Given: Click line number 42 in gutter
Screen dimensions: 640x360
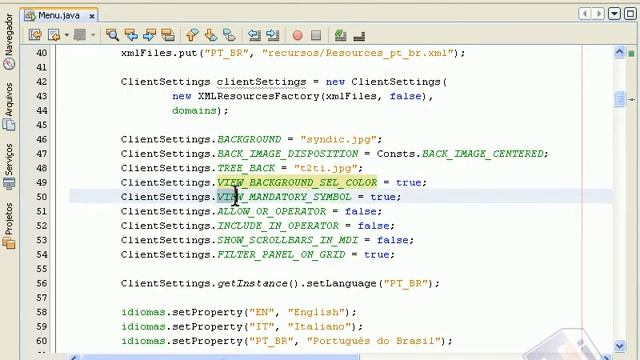Looking at the screenshot, I should click(x=42, y=82).
